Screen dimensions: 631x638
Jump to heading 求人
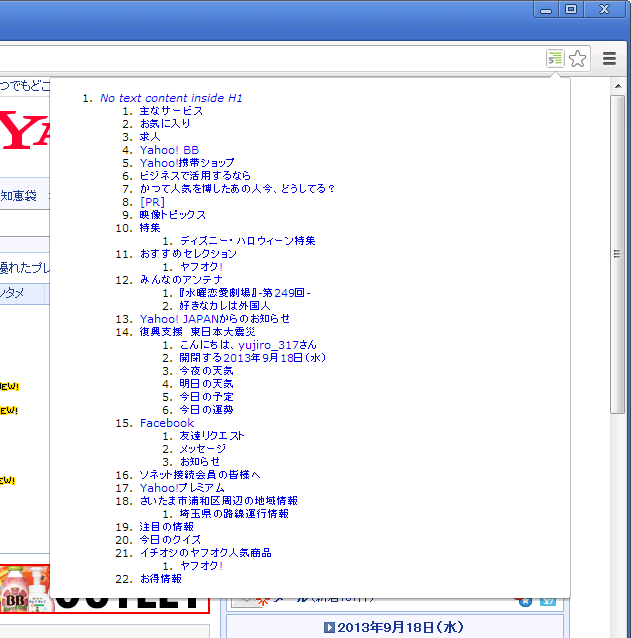150,137
